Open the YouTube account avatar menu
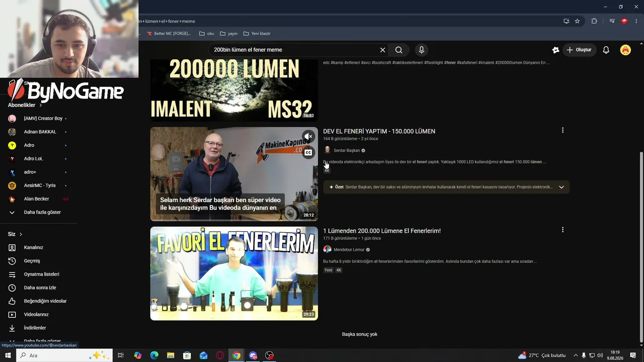The image size is (644, 362). click(x=625, y=50)
